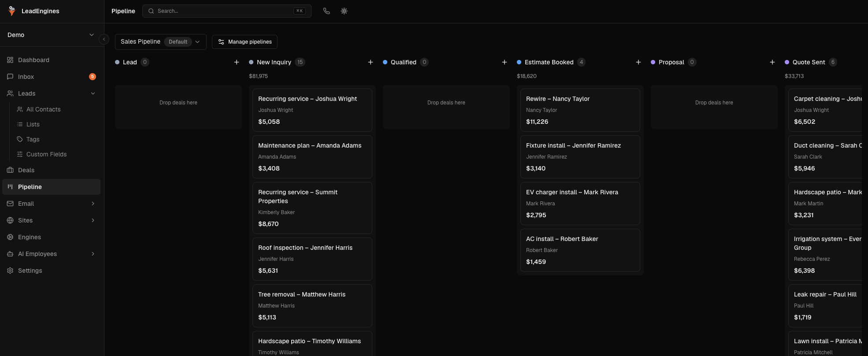
Task: Click the Estimate Booked total $18,620
Action: 527,76
